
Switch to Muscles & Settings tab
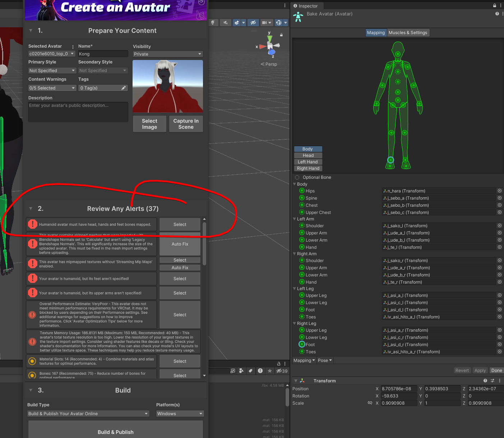(408, 33)
